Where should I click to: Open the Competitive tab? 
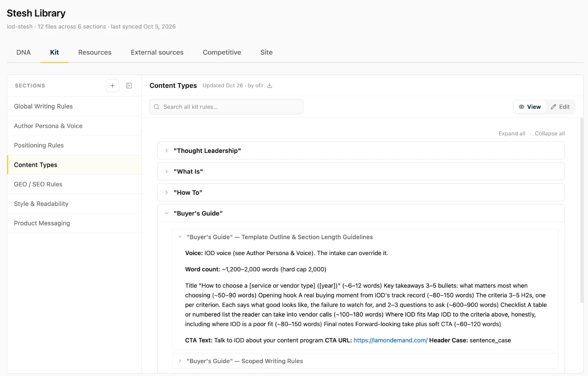(x=222, y=52)
